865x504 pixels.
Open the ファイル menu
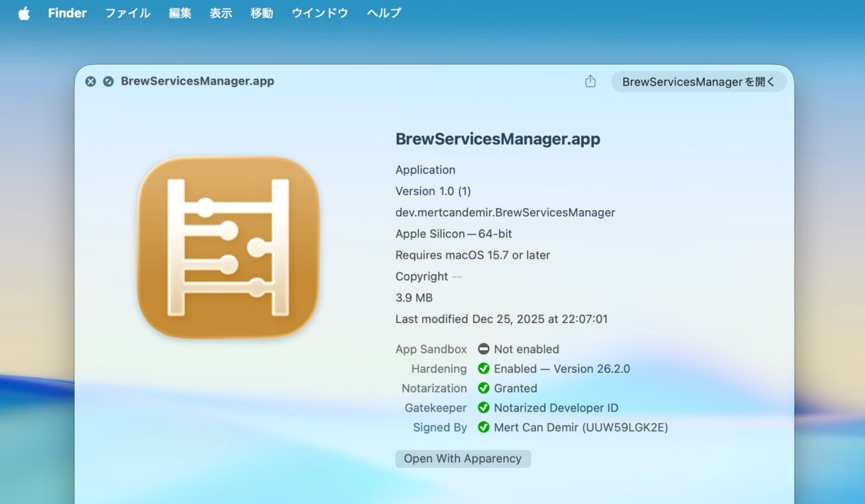click(127, 13)
